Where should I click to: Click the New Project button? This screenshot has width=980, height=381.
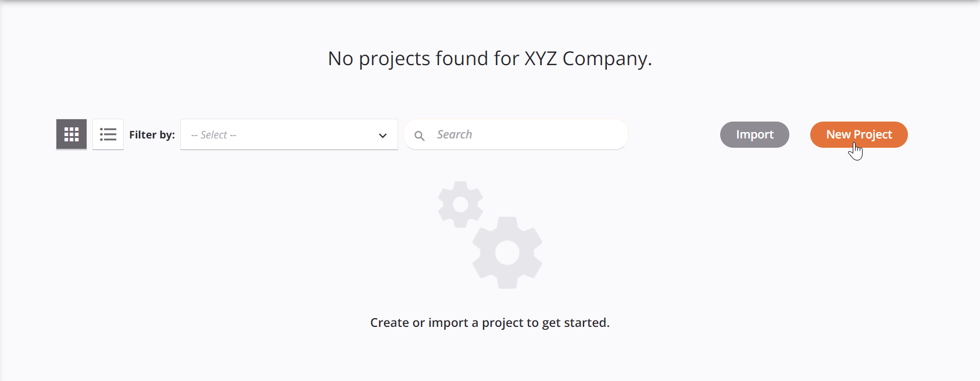859,134
